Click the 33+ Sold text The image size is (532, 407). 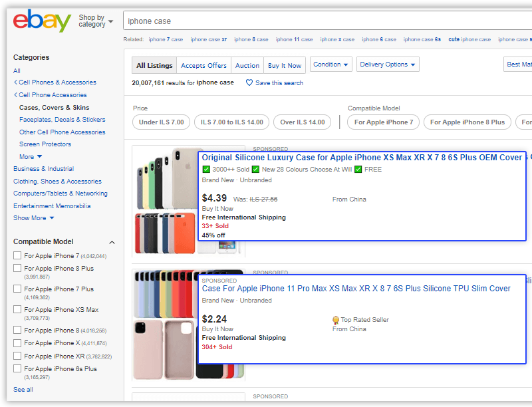(215, 226)
